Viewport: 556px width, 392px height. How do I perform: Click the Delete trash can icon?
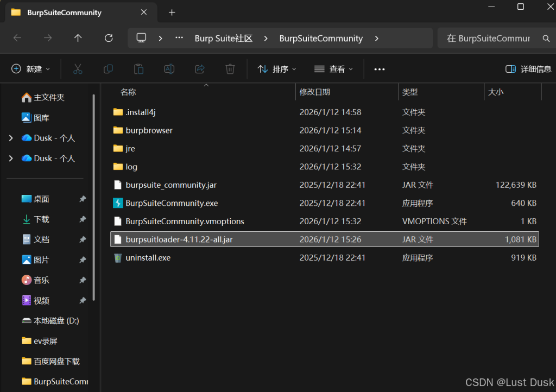coord(230,69)
